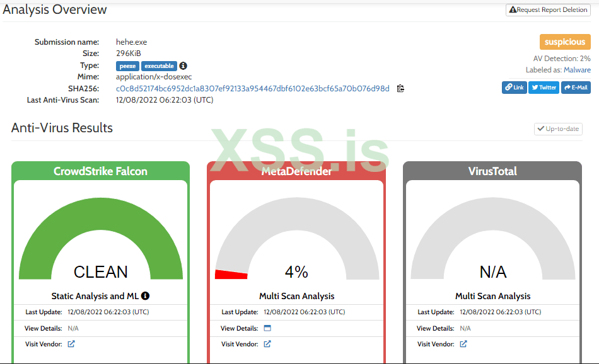599x364 pixels.
Task: Share report via Link button
Action: click(514, 88)
